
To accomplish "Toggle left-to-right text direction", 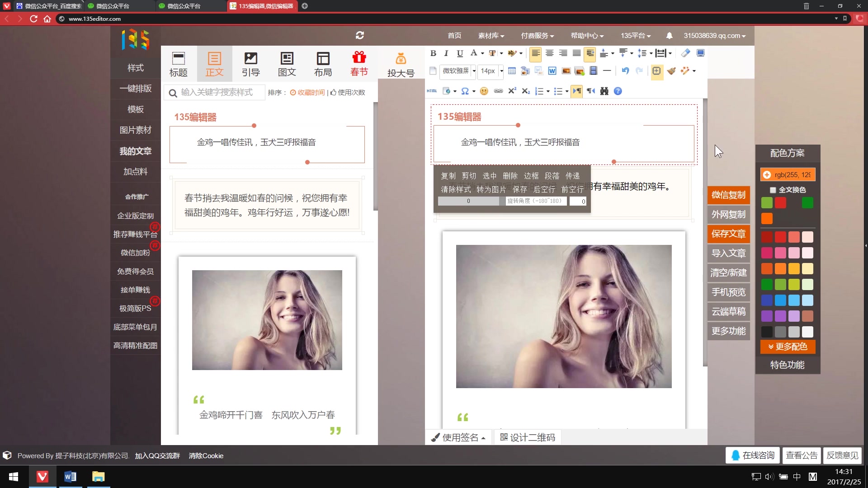I will coord(577,91).
